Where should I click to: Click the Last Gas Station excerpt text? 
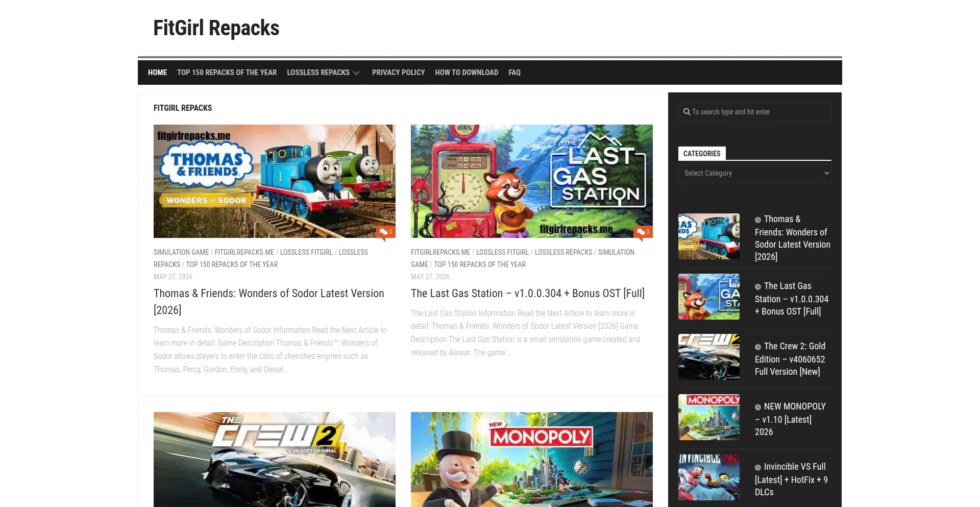click(x=526, y=333)
